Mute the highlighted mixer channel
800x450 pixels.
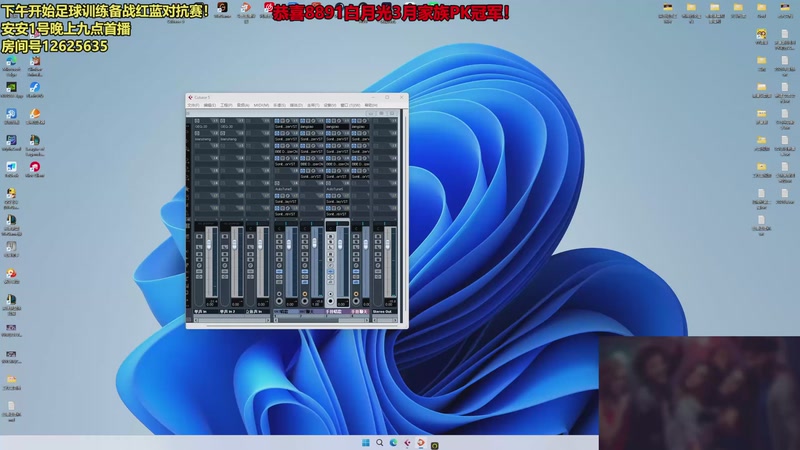pos(331,236)
